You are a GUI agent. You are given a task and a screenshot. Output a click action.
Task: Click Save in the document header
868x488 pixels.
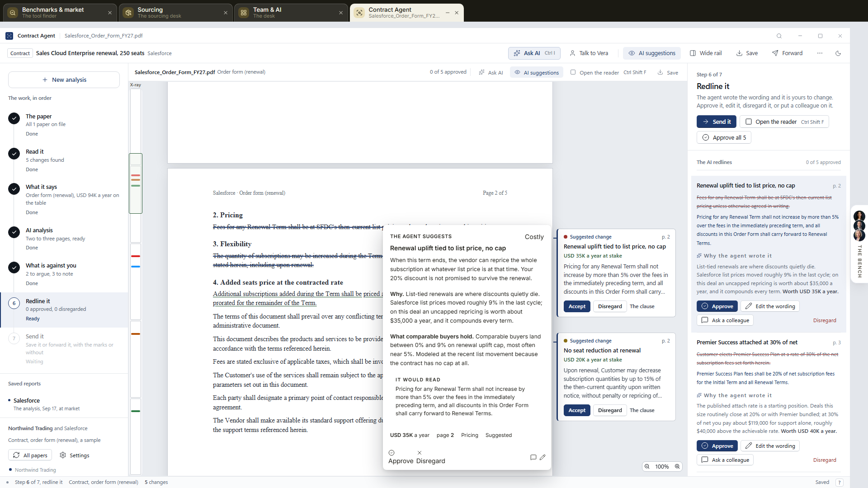pos(668,72)
